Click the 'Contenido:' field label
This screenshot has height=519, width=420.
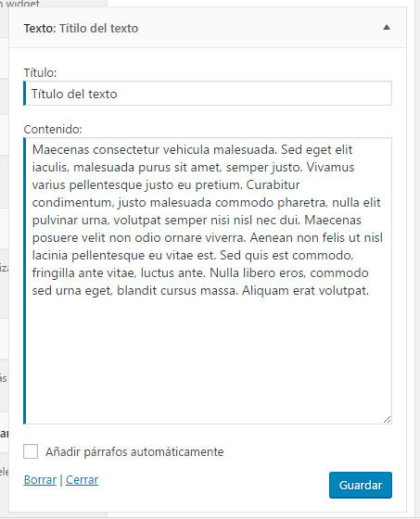[53, 129]
